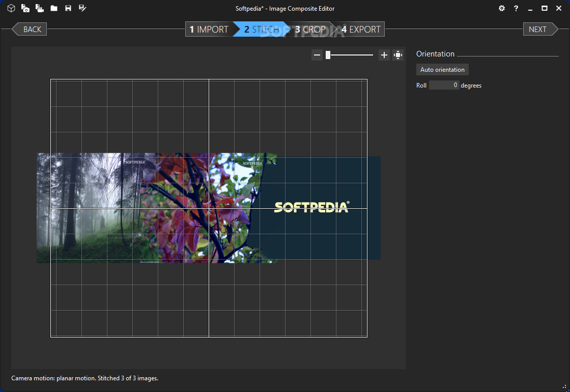
Task: Open help with the question mark
Action: pyautogui.click(x=516, y=8)
